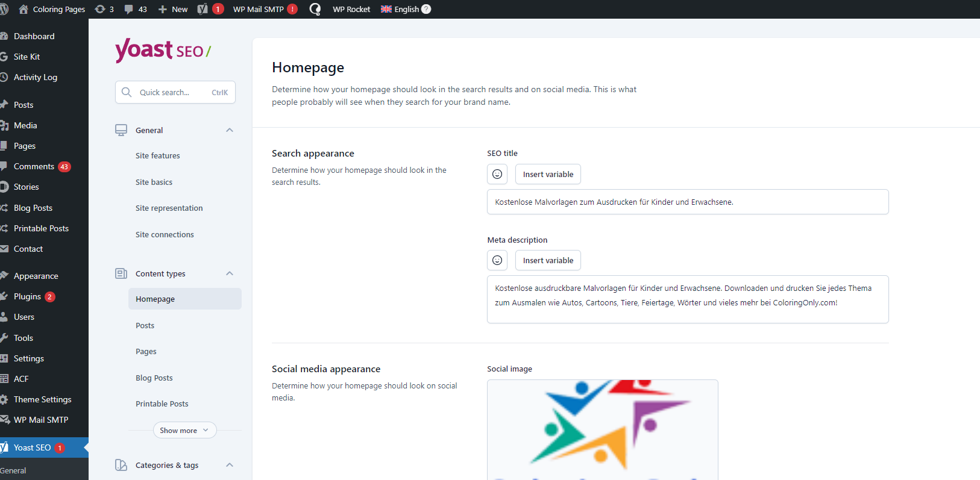Open comments bubble icon in admin bar
The image size is (980, 480).
128,9
